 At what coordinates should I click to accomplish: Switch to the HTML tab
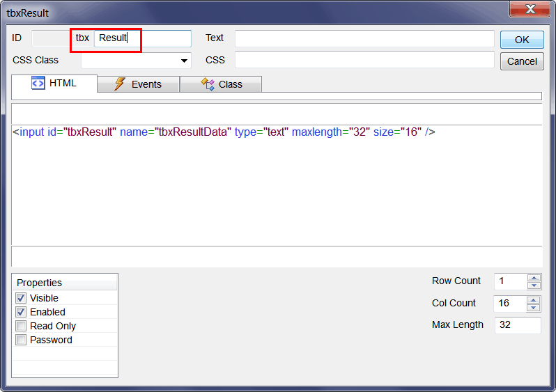[54, 84]
